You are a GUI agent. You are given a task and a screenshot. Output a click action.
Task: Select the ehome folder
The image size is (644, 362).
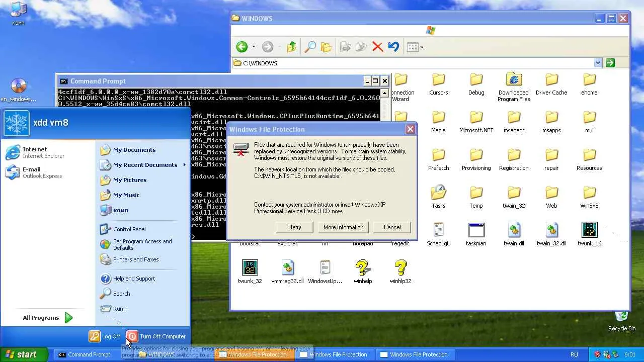(x=589, y=84)
